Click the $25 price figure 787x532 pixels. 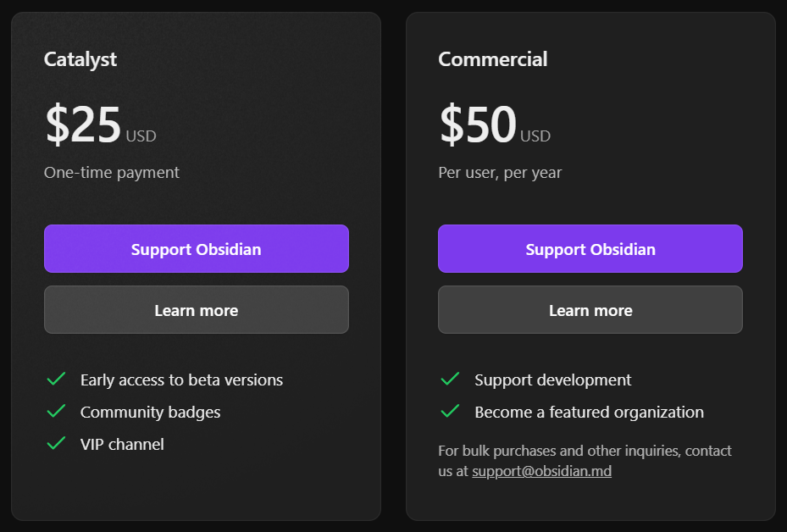click(83, 124)
